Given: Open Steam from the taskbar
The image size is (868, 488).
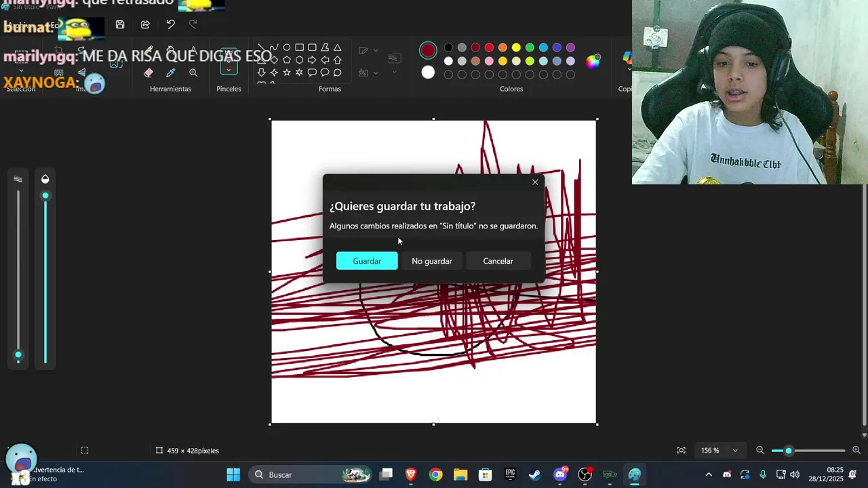Looking at the screenshot, I should point(535,474).
